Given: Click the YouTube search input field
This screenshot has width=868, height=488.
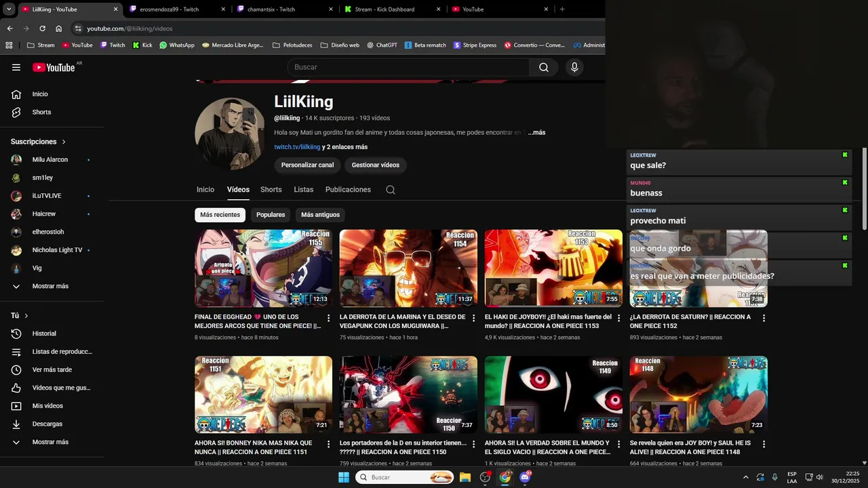Looking at the screenshot, I should click(x=408, y=67).
